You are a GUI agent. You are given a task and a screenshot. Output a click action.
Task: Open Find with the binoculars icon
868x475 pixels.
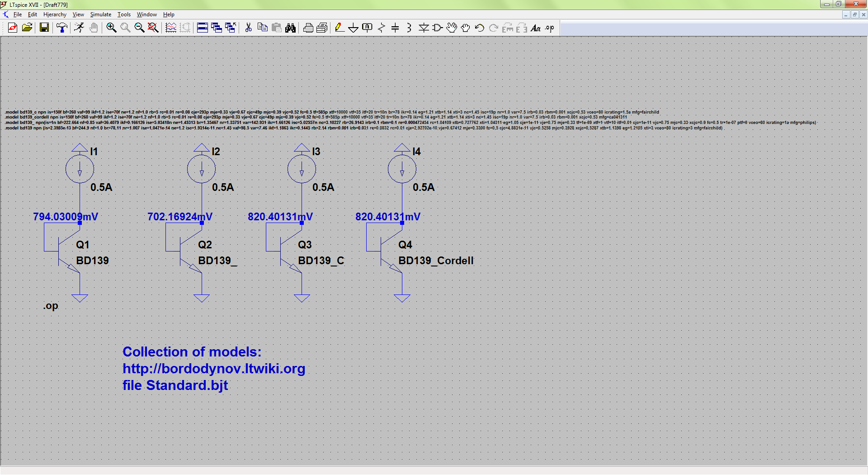290,28
